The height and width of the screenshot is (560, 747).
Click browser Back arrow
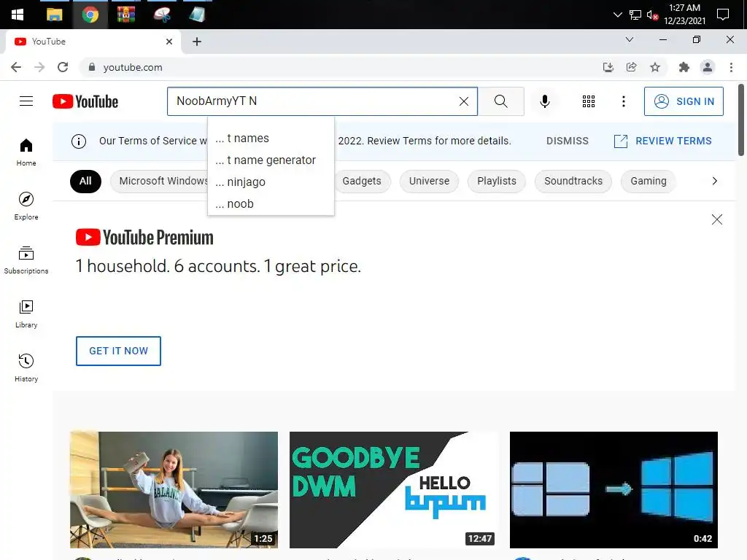coord(16,67)
